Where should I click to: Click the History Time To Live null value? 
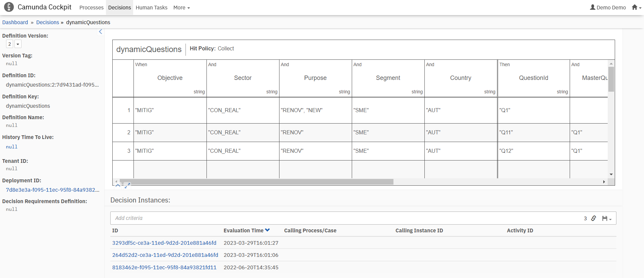point(11,147)
